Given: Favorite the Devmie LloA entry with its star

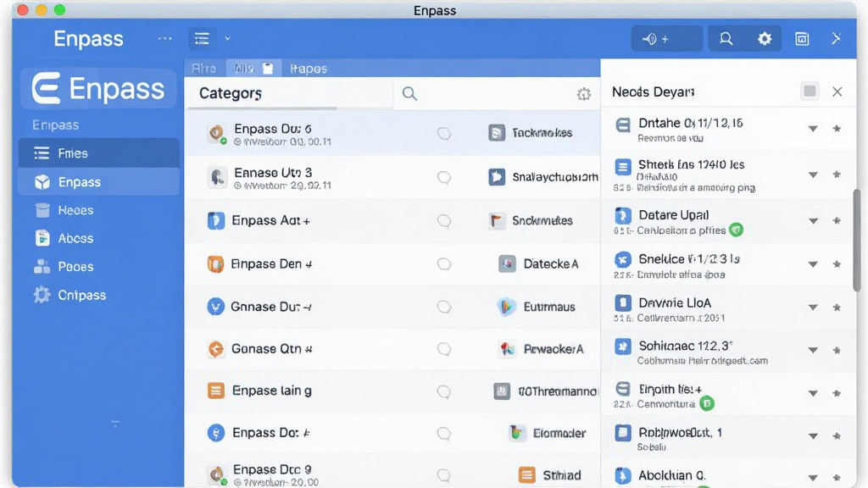Looking at the screenshot, I should click(837, 307).
